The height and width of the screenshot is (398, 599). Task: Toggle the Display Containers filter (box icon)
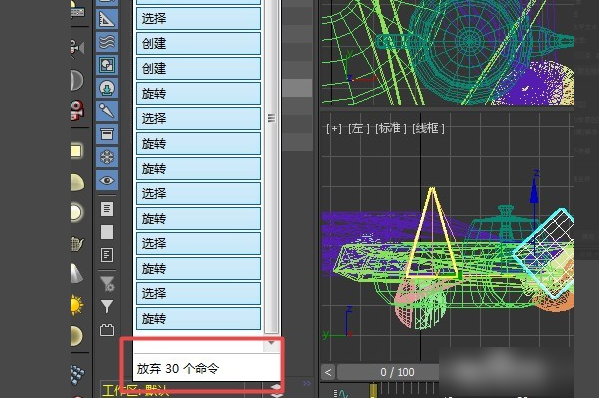click(107, 134)
